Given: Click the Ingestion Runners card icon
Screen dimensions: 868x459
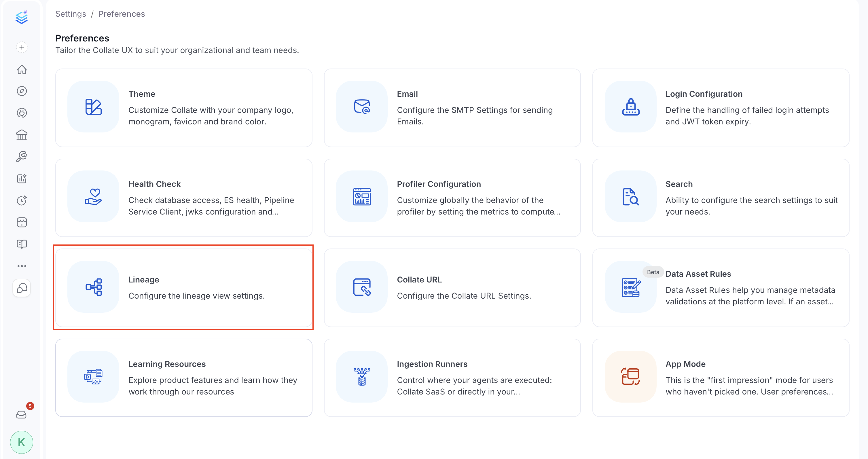Looking at the screenshot, I should click(362, 377).
